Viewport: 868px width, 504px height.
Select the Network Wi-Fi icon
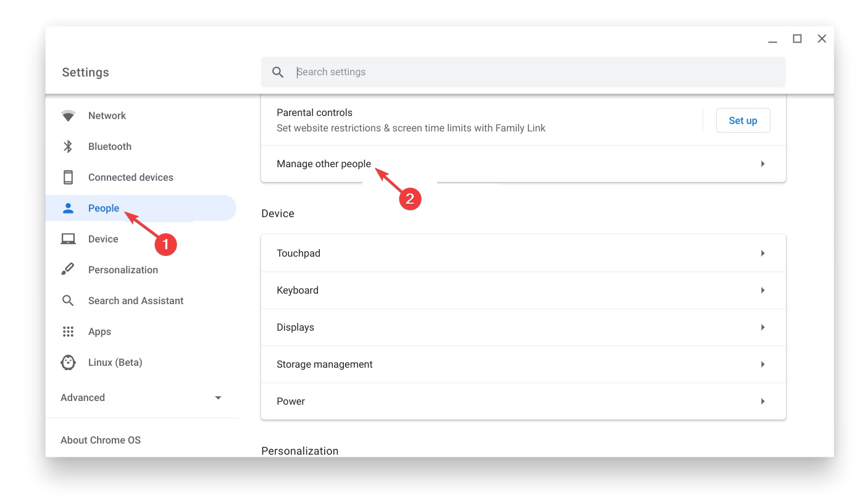pos(68,115)
